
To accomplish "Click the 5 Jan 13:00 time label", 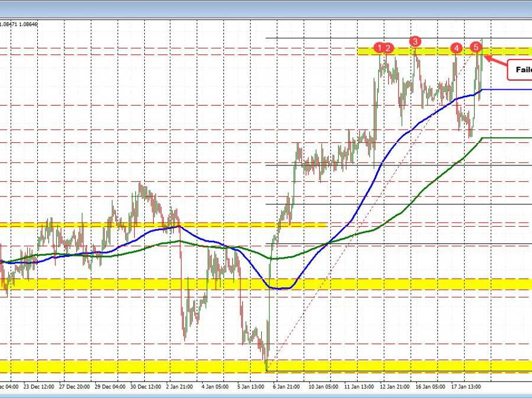I will (251, 385).
